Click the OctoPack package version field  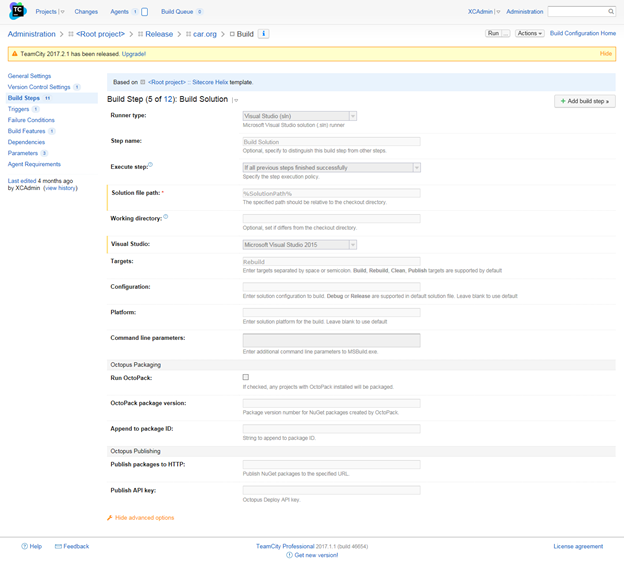(x=332, y=403)
